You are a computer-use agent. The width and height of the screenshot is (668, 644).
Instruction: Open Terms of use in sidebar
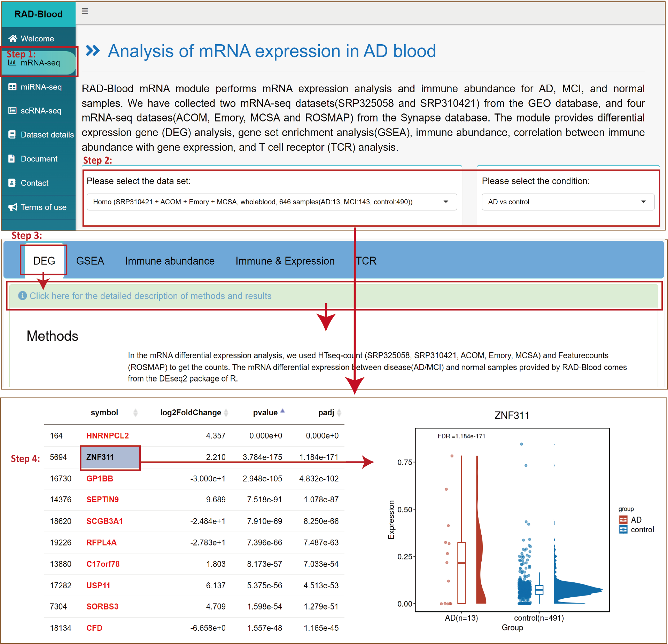[38, 207]
